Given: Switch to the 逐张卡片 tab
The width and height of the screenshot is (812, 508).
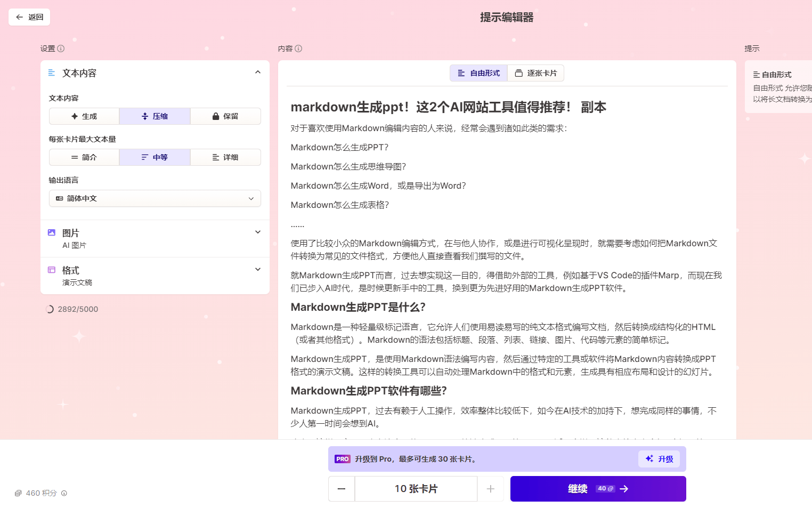Looking at the screenshot, I should tap(535, 73).
